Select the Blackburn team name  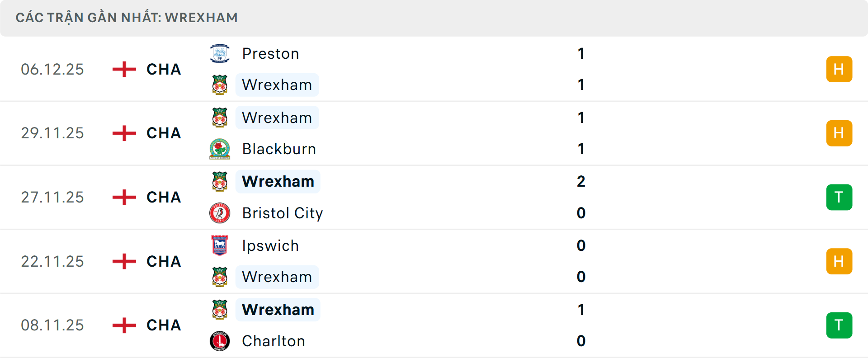pos(278,149)
